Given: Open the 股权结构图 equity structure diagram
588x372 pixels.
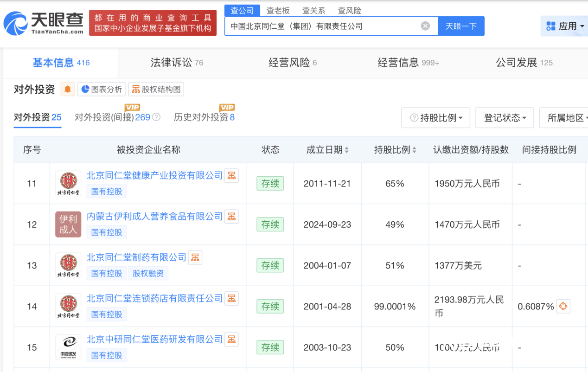Looking at the screenshot, I should (x=156, y=89).
